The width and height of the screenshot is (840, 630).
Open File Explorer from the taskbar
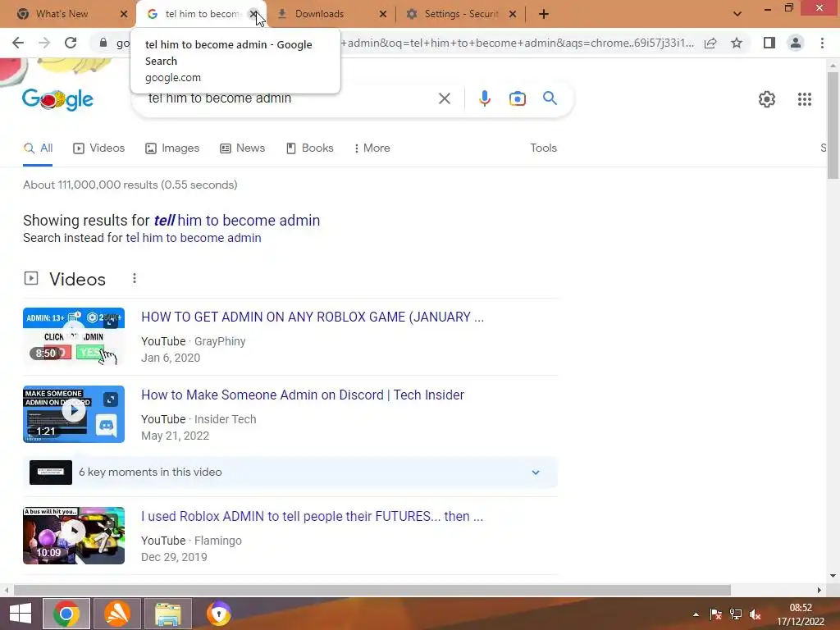(167, 614)
